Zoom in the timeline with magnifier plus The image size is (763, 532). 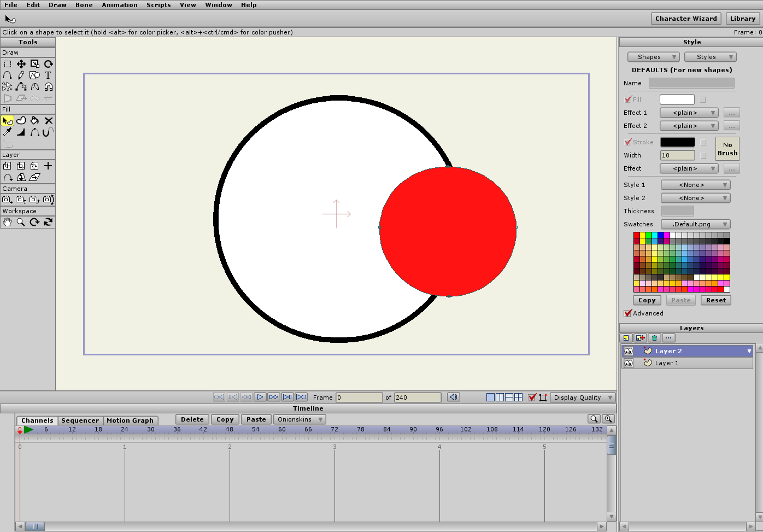608,419
